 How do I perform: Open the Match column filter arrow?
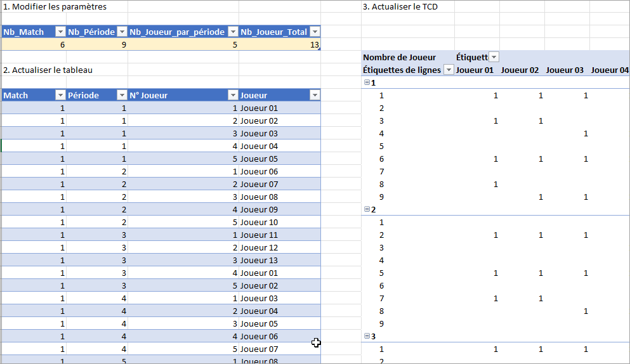(x=60, y=95)
